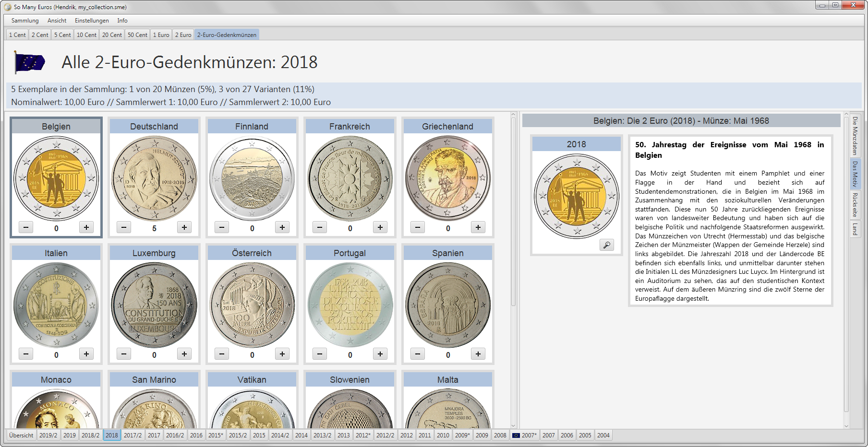Show the 2007* tab with EU flag
The height and width of the screenshot is (447, 868).
[x=524, y=435]
